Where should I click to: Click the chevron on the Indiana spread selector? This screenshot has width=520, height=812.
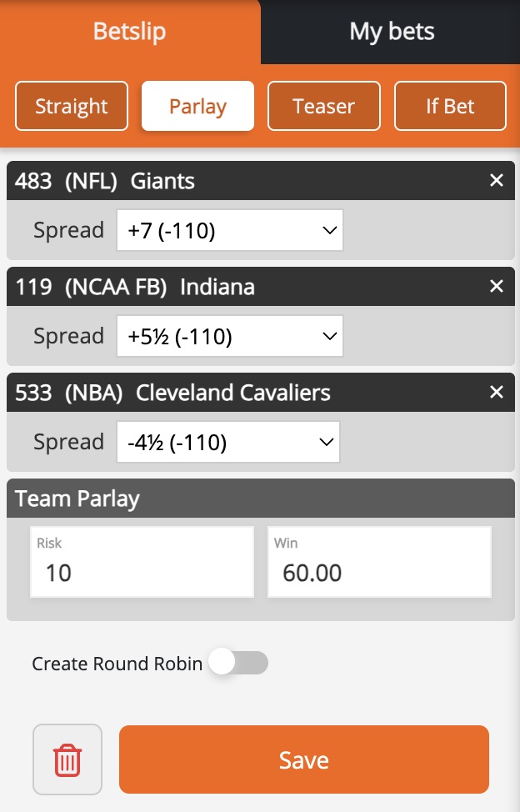(327, 336)
